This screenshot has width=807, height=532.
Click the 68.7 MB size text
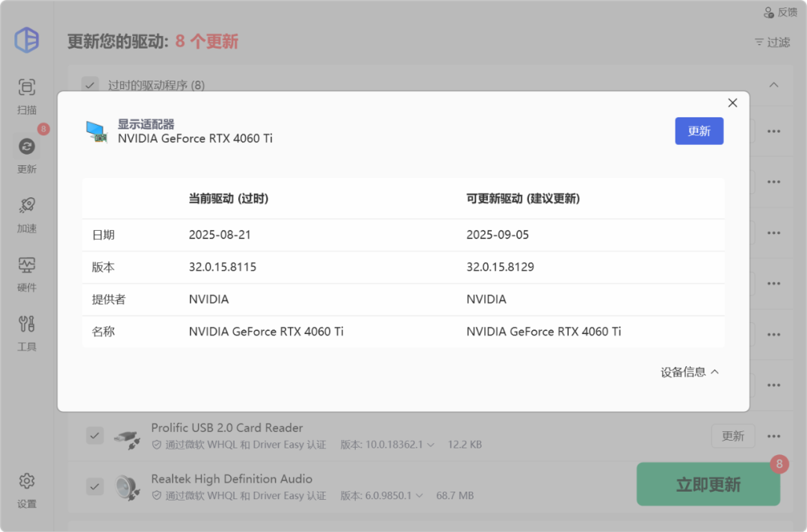click(x=455, y=495)
